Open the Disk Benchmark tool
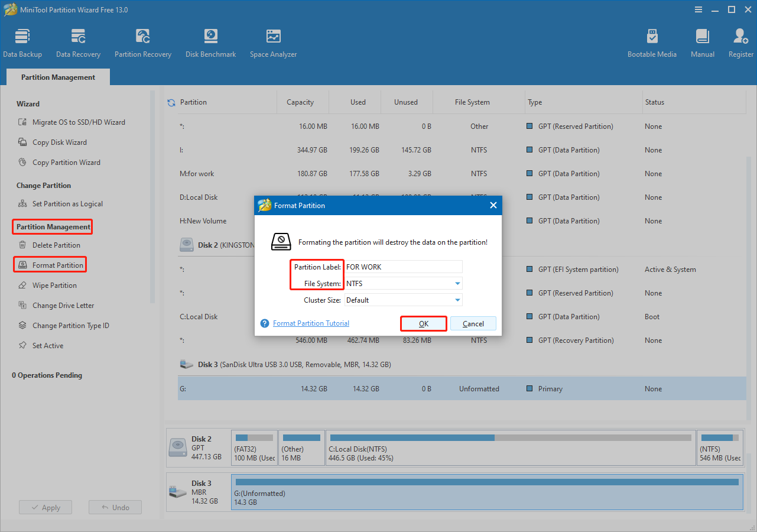 click(x=210, y=41)
